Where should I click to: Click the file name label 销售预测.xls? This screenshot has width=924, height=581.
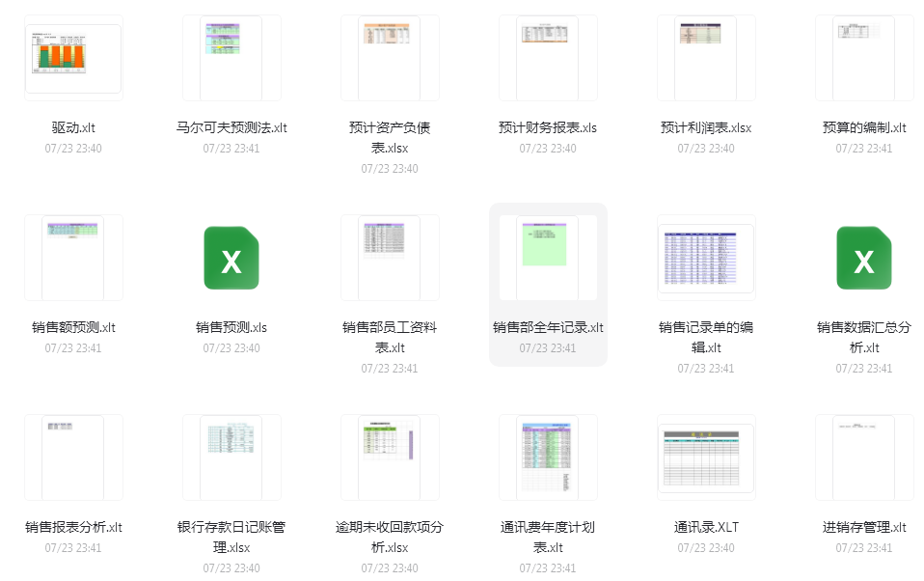pos(231,327)
